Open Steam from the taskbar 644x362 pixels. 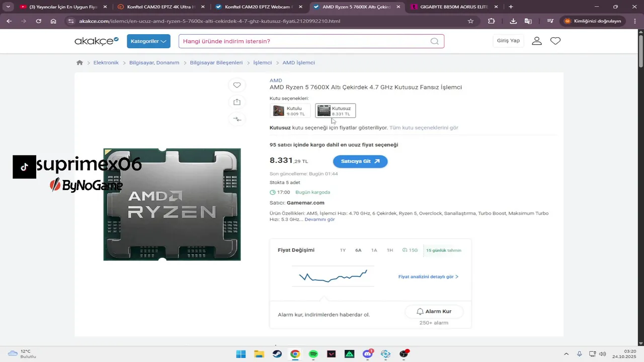(277, 354)
